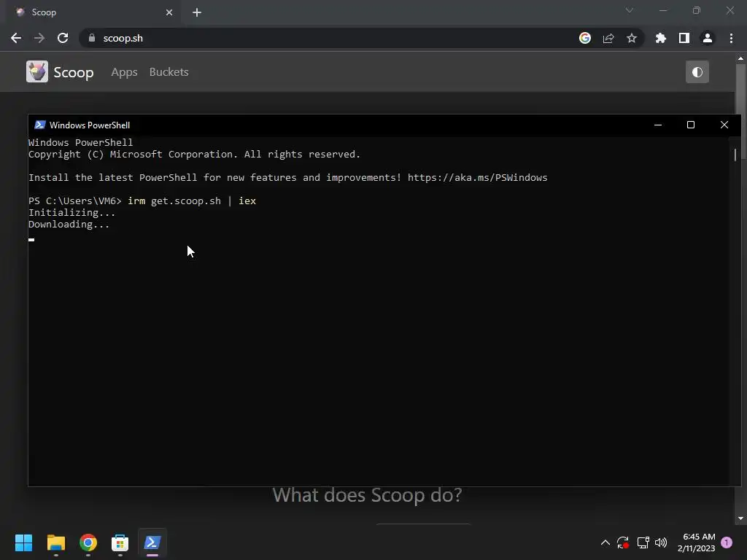The width and height of the screenshot is (747, 560).
Task: Click the PowerShell vertical scrollbar thumb
Action: coord(735,155)
